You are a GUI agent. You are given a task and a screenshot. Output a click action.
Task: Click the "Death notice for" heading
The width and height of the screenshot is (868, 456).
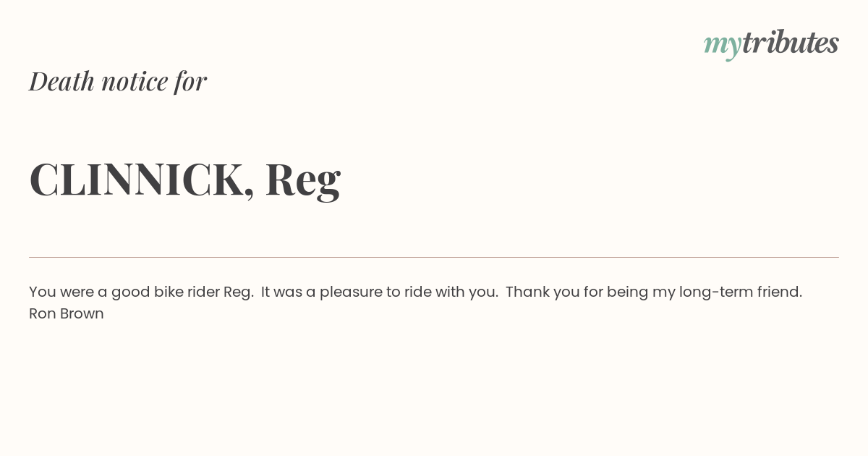[118, 81]
